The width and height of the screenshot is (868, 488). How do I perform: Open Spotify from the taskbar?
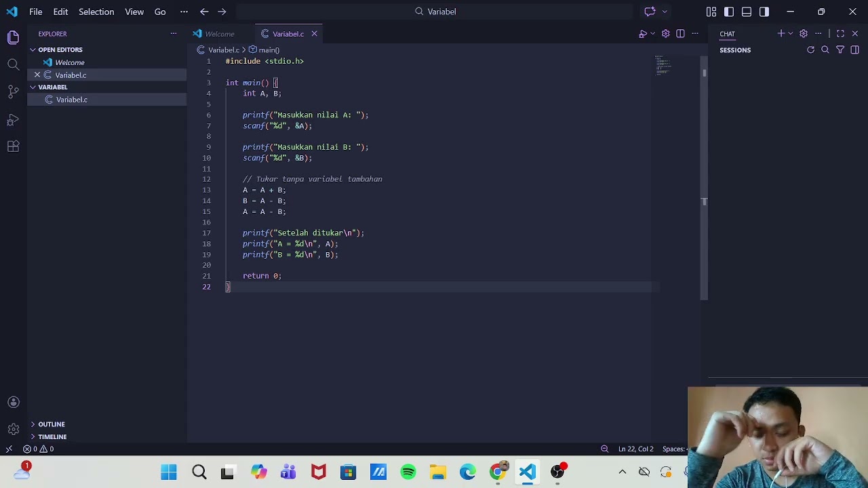click(408, 472)
